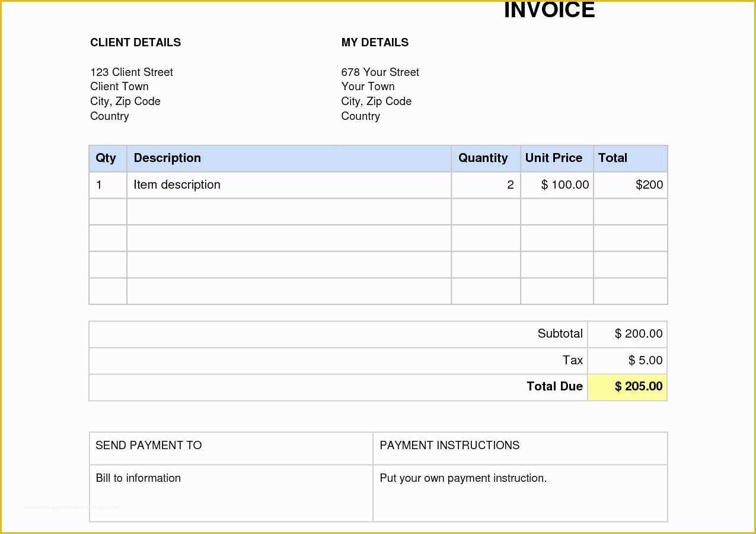Select the Total column header
Image resolution: width=756 pixels, height=534 pixels.
click(x=613, y=158)
